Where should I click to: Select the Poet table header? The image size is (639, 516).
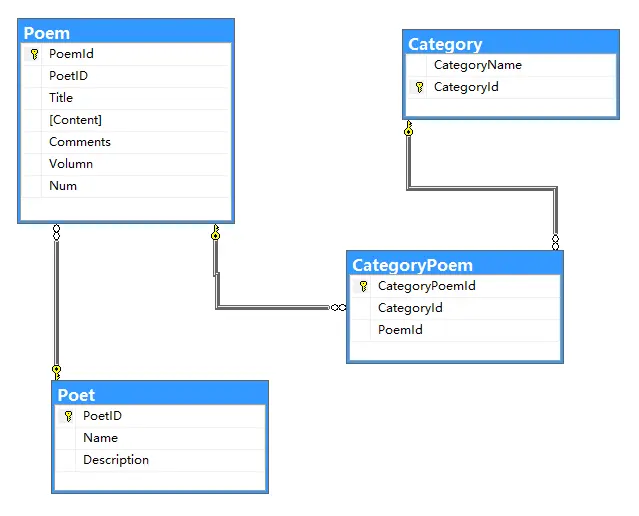(160, 395)
